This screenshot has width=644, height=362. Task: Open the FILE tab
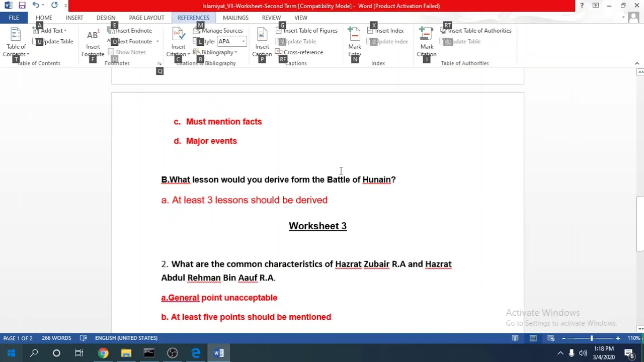click(x=14, y=18)
